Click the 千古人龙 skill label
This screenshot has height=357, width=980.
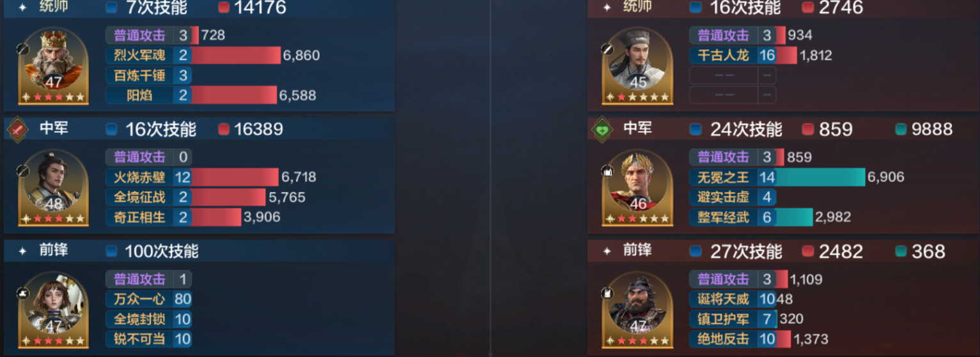coord(723,56)
